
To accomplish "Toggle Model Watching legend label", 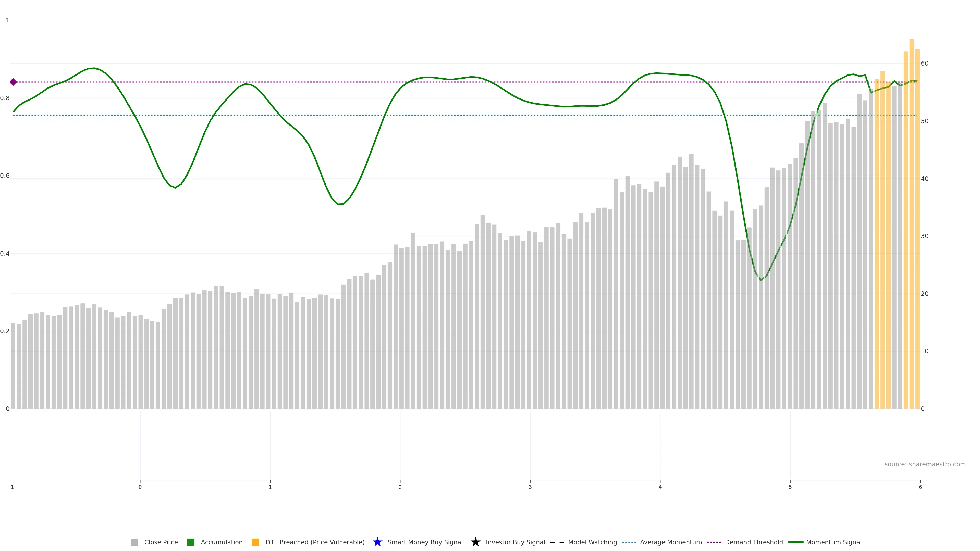I will [592, 542].
